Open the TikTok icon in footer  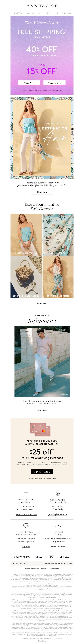[x=25, y=563]
